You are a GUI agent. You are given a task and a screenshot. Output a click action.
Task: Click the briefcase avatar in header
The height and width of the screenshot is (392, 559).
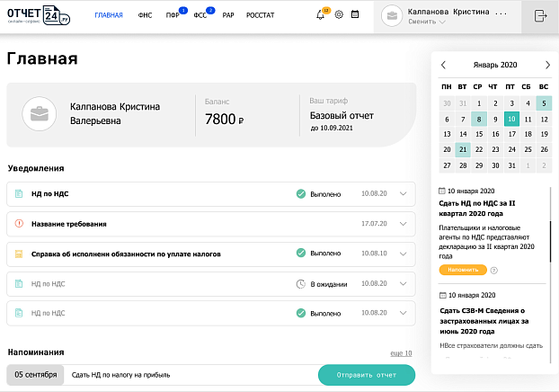coord(392,15)
